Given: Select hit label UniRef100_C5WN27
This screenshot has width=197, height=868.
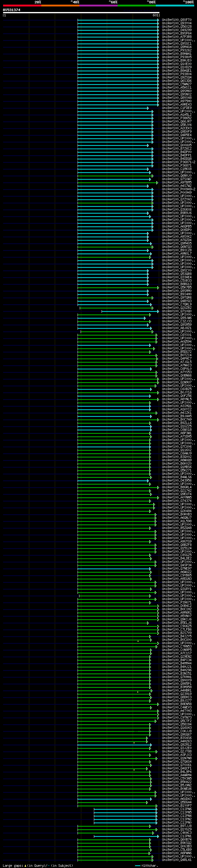Looking at the screenshot, I should (176, 84).
